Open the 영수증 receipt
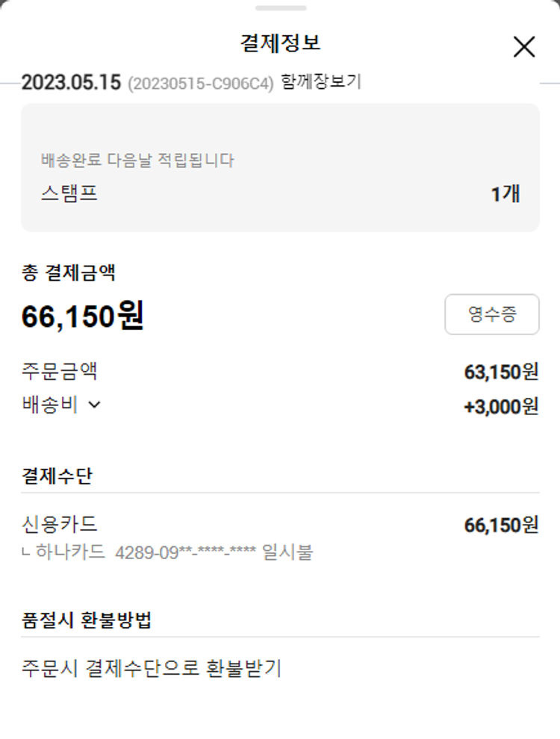 tap(491, 314)
